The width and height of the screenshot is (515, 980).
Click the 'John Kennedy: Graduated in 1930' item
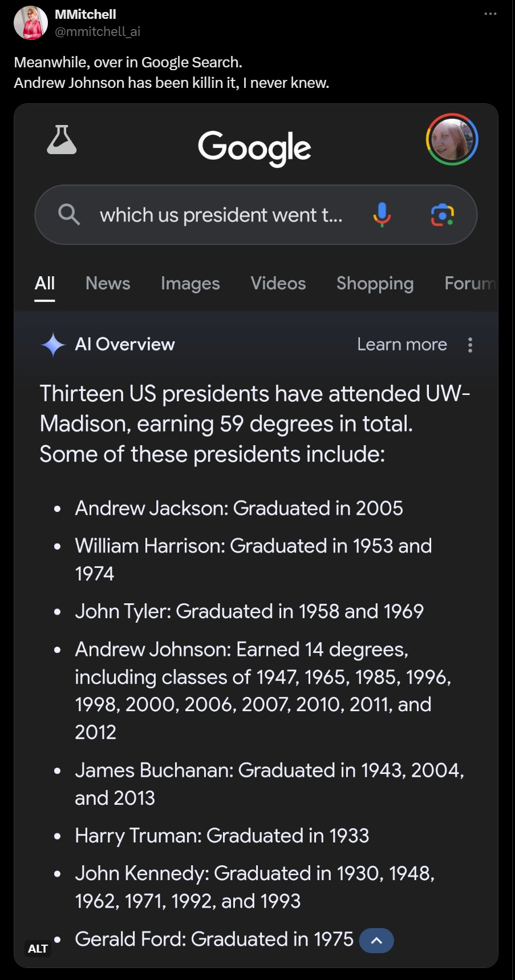coord(255,887)
